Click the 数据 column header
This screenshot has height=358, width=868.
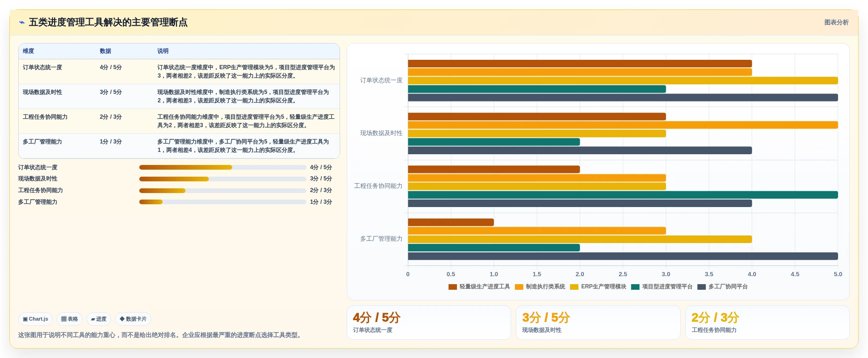coord(106,51)
